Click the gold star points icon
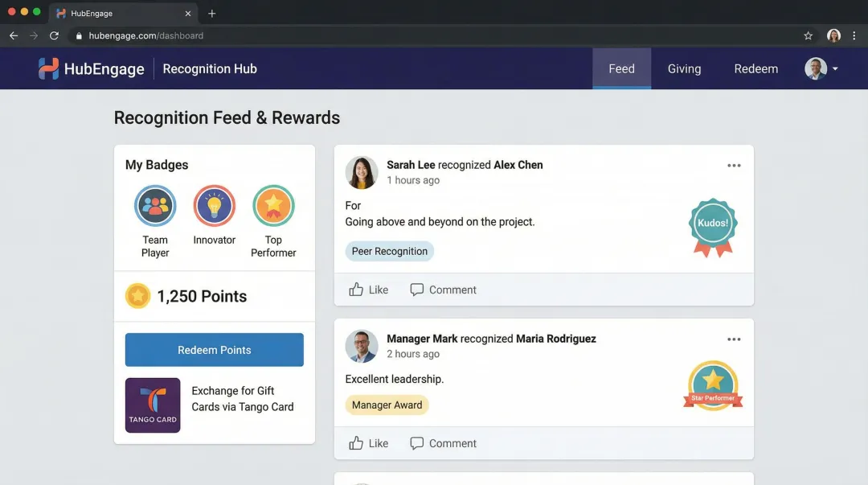 (x=137, y=296)
